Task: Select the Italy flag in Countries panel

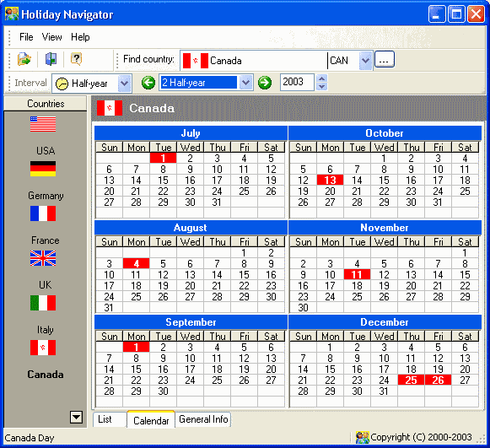Action: click(x=43, y=303)
